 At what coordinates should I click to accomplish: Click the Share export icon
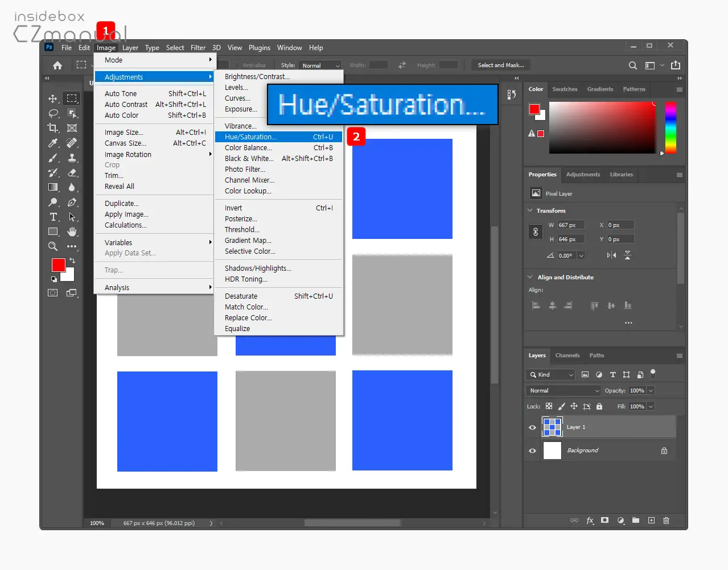(x=676, y=65)
